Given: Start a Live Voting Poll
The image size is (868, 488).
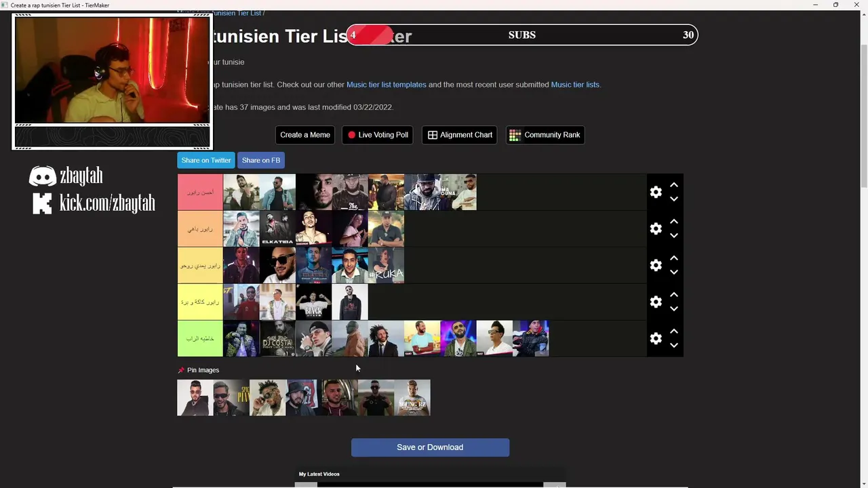Looking at the screenshot, I should (378, 135).
